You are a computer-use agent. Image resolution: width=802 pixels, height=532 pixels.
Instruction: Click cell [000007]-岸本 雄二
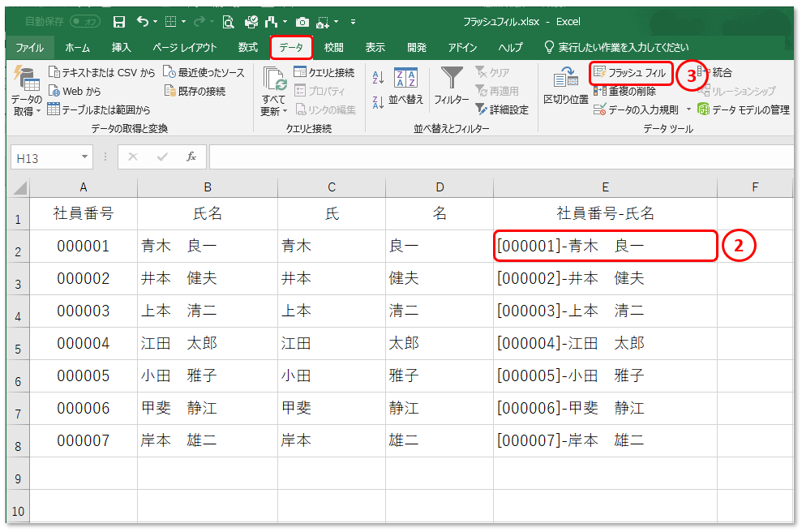tap(605, 441)
